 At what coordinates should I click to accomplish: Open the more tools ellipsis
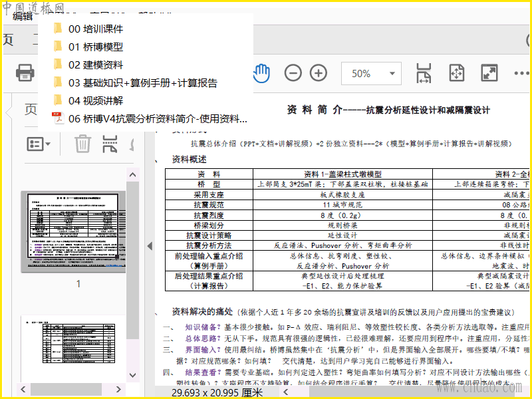[x=521, y=73]
